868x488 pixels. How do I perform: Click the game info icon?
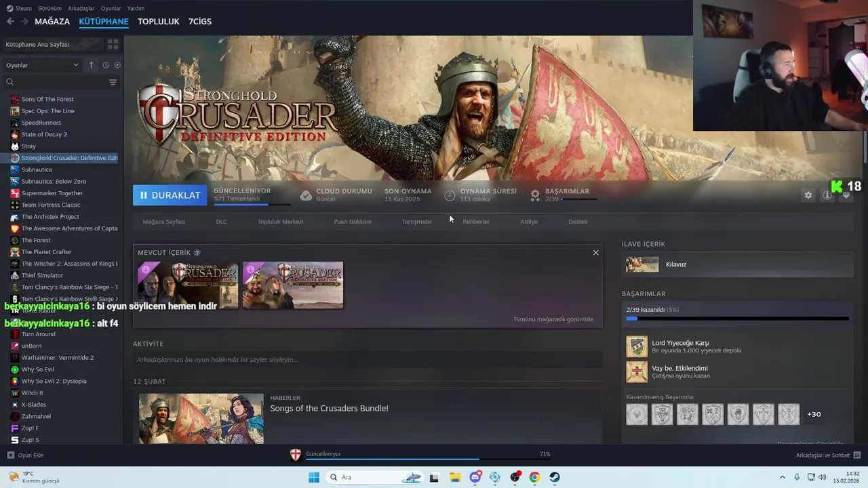click(827, 195)
